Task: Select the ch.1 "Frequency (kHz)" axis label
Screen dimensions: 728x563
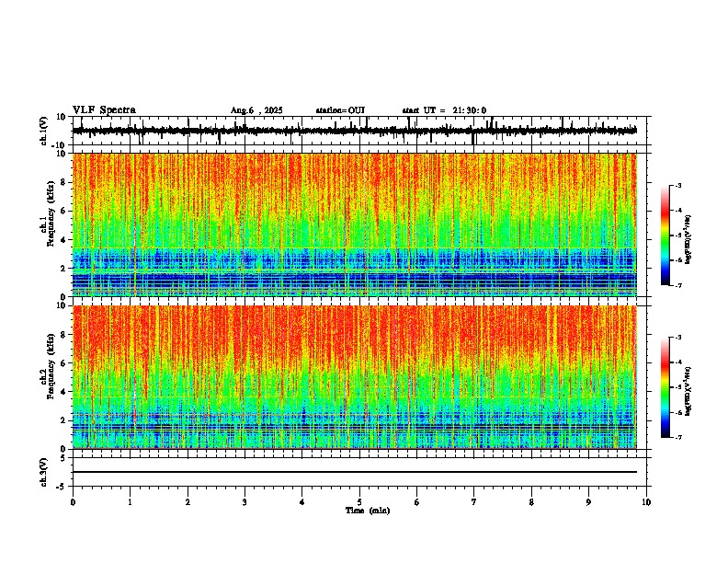Action: [51, 213]
